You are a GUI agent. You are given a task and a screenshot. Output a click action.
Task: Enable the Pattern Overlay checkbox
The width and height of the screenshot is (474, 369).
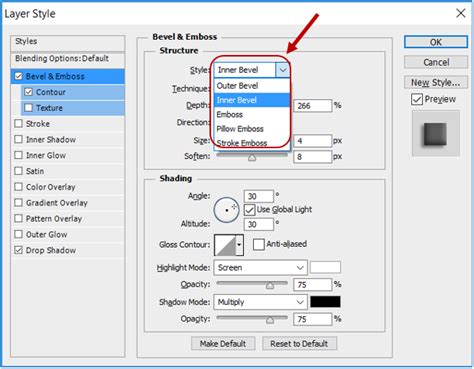pyautogui.click(x=19, y=218)
